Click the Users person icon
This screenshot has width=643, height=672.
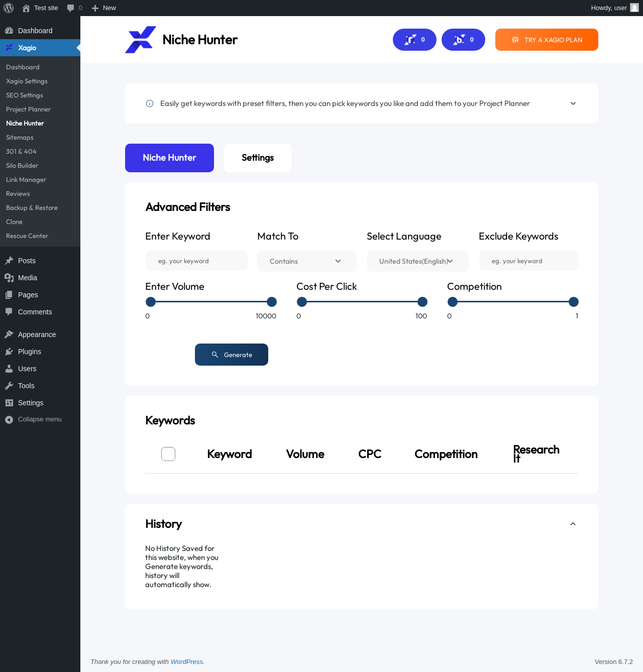point(9,369)
